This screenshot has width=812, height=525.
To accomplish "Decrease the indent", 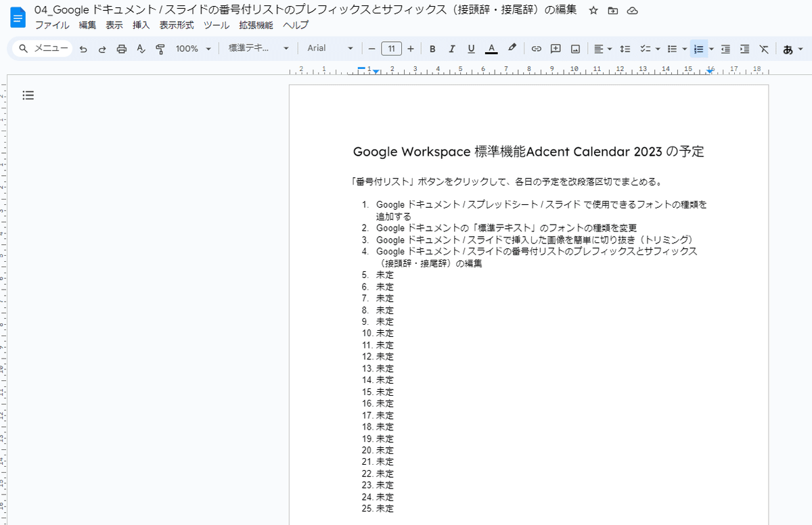I will tap(725, 49).
